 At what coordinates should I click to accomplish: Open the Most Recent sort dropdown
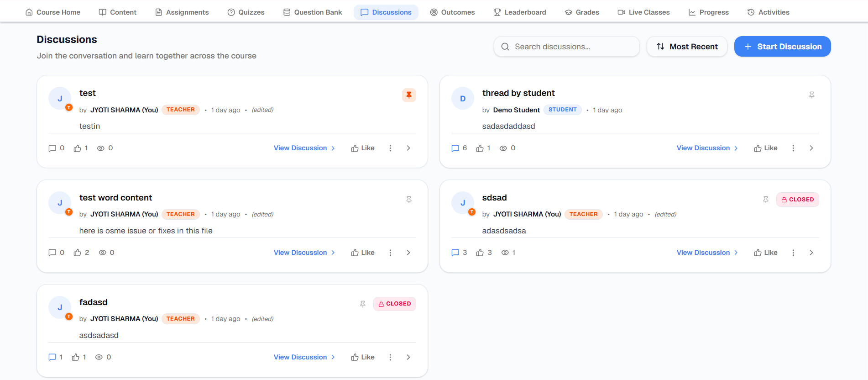click(x=687, y=47)
